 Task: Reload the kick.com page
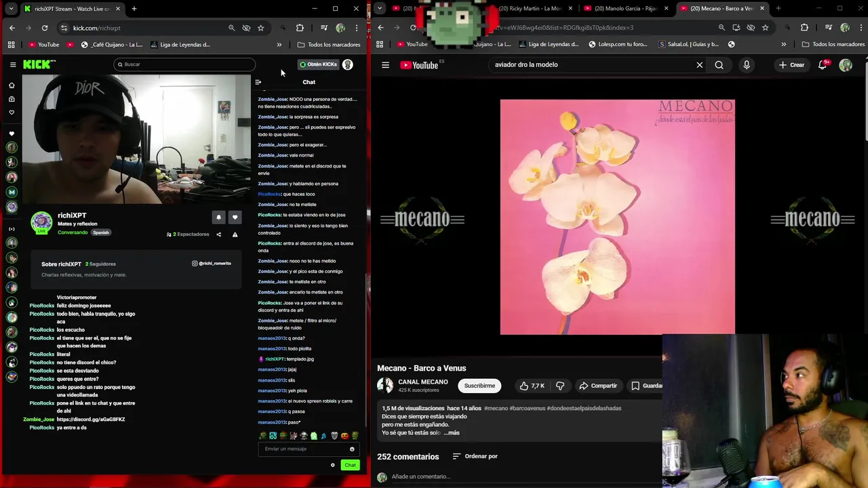[45, 28]
